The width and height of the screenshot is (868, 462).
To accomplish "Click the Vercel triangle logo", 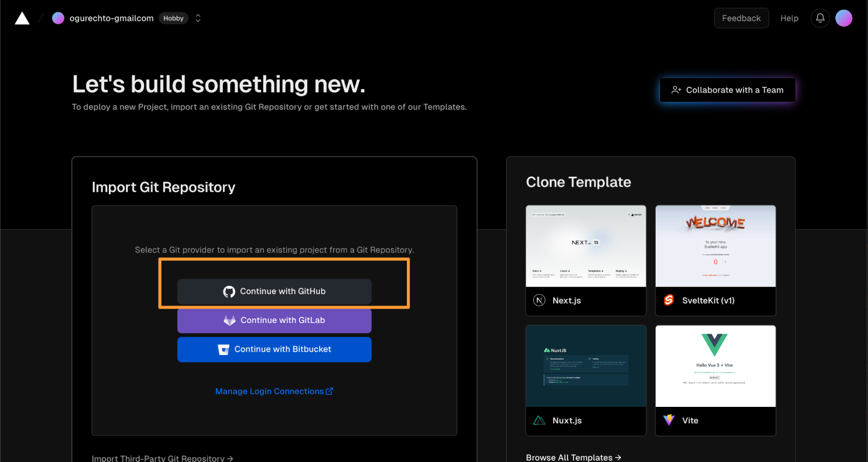I will 21,18.
